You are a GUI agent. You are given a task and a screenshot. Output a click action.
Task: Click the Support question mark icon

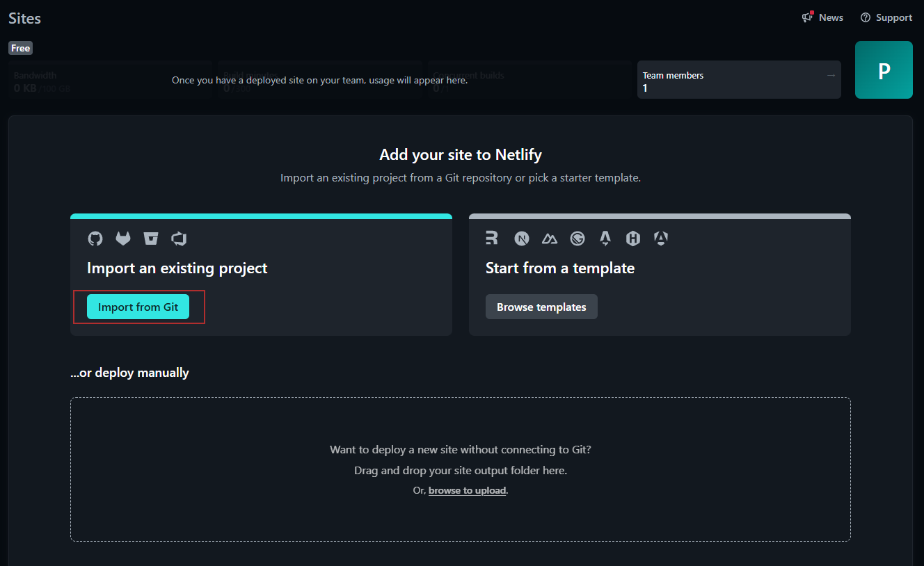coord(866,17)
